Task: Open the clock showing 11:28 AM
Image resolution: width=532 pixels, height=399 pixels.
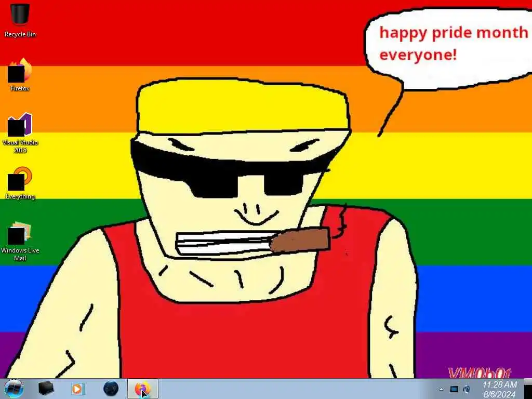Action: [499, 389]
